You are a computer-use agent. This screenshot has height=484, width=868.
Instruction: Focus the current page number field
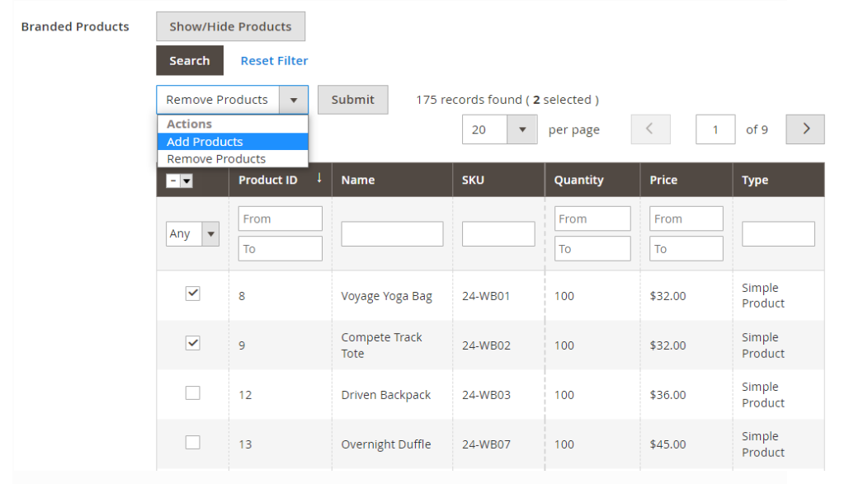pyautogui.click(x=715, y=129)
